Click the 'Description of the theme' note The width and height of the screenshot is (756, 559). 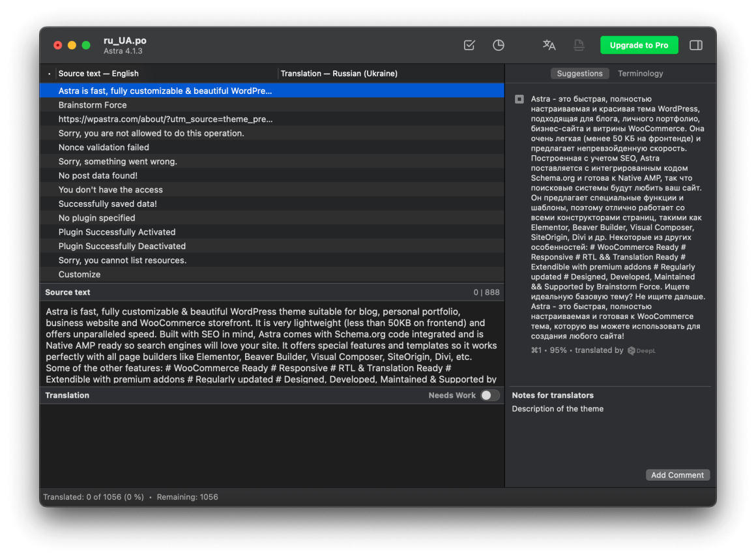tap(557, 409)
